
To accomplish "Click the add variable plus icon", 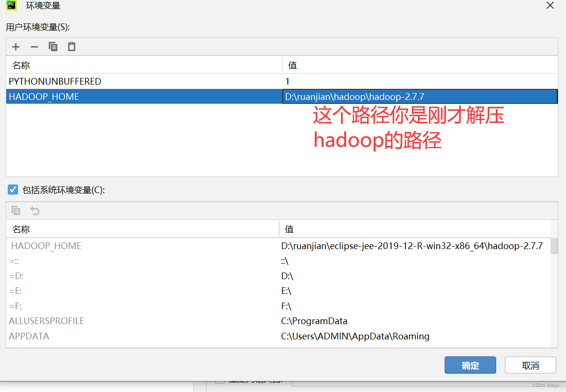I will coord(16,46).
